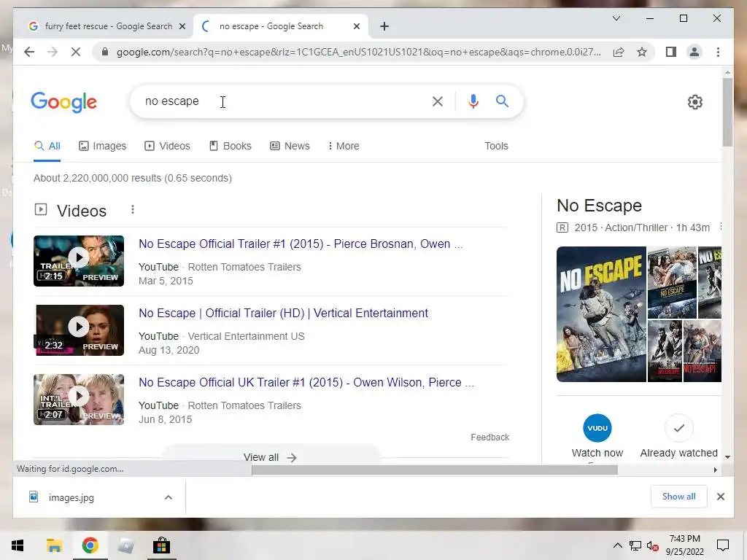Open Vertical Entertainment Official Trailer link
Viewport: 747px width, 560px height.
point(283,314)
